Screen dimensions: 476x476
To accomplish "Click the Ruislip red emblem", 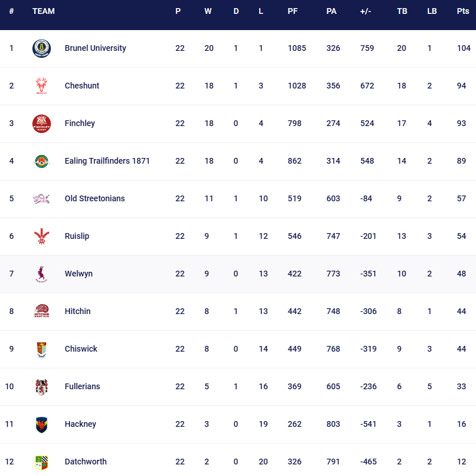I will pyautogui.click(x=42, y=236).
